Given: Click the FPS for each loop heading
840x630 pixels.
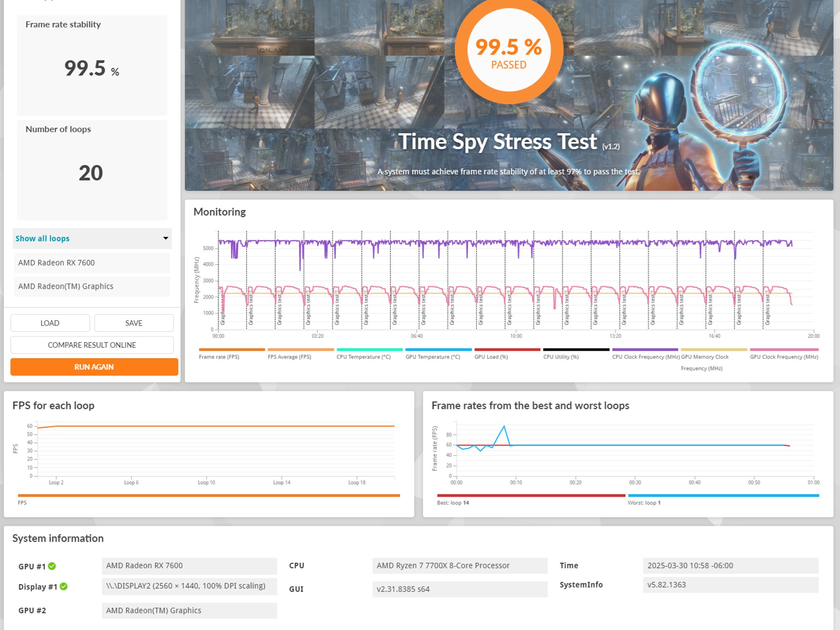Looking at the screenshot, I should (53, 405).
